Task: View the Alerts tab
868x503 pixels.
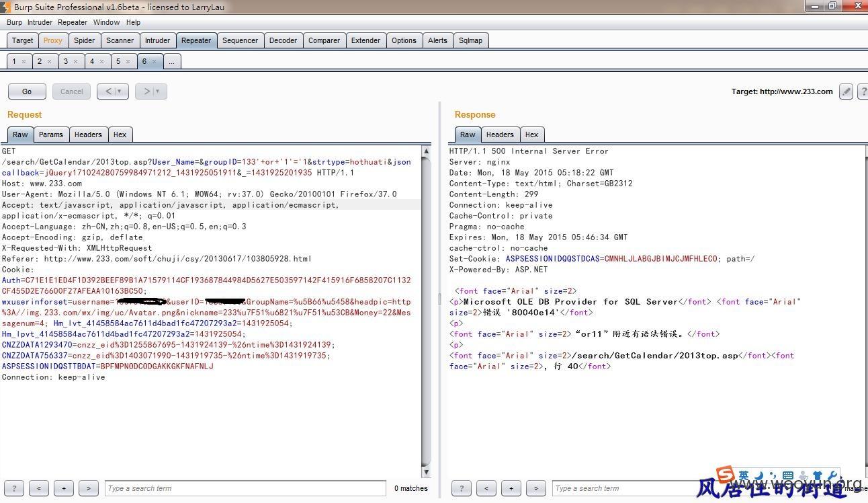Action: tap(437, 40)
